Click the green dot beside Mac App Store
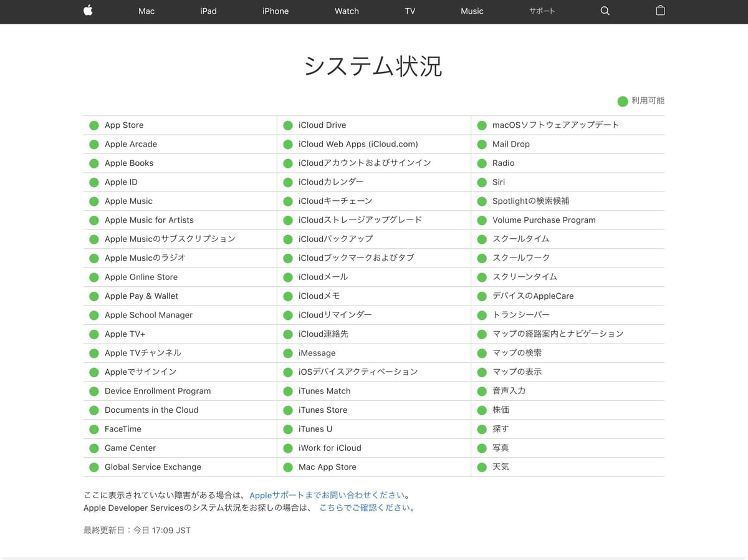This screenshot has height=560, width=748. [287, 468]
